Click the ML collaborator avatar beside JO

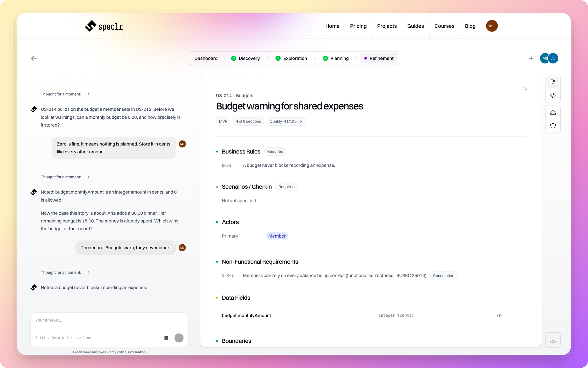pos(544,58)
